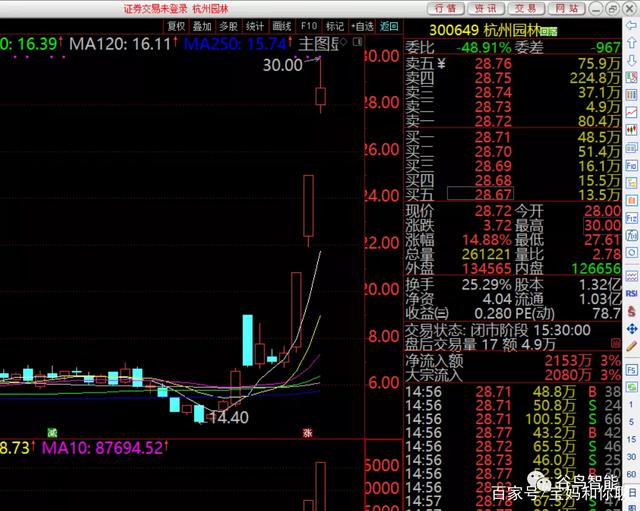This screenshot has width=640, height=511.
Task: Click the column bars sidebar icon
Action: [631, 95]
